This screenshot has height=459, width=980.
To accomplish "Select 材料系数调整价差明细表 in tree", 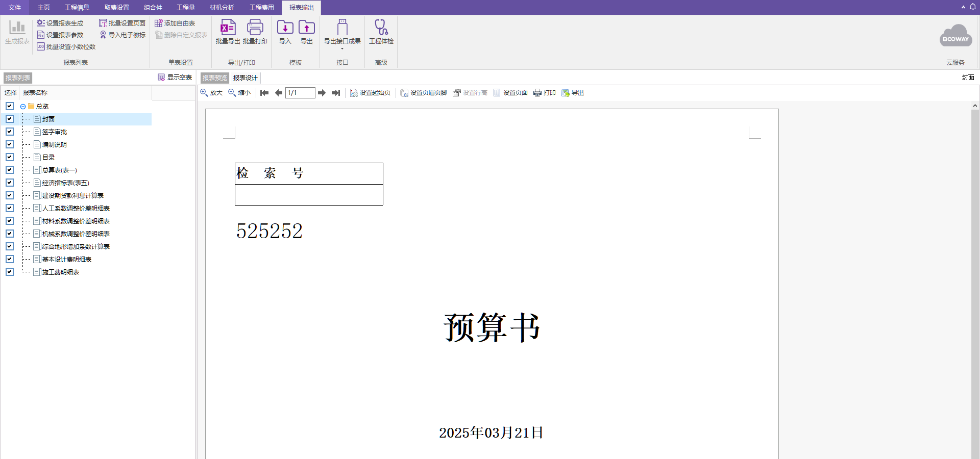I will (76, 221).
